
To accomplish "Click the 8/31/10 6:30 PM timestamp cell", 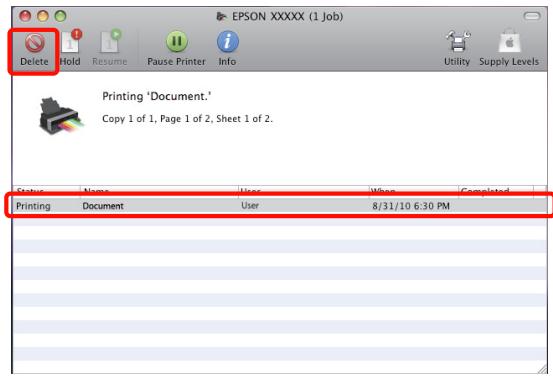I will point(411,206).
